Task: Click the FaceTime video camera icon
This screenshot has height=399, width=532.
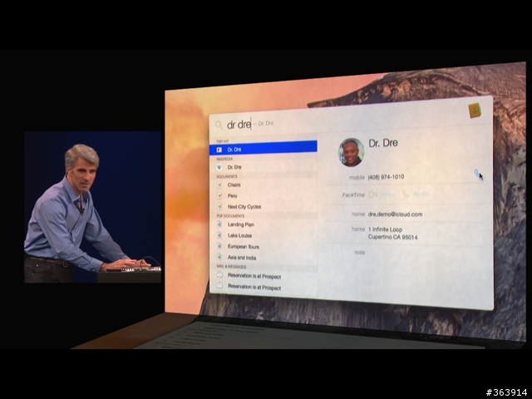Action: (372, 195)
